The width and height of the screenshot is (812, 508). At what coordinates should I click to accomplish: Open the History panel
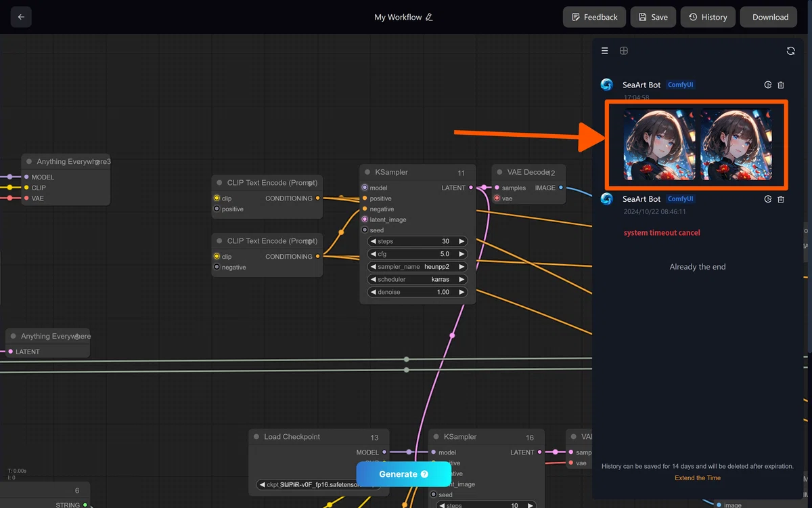(x=708, y=17)
